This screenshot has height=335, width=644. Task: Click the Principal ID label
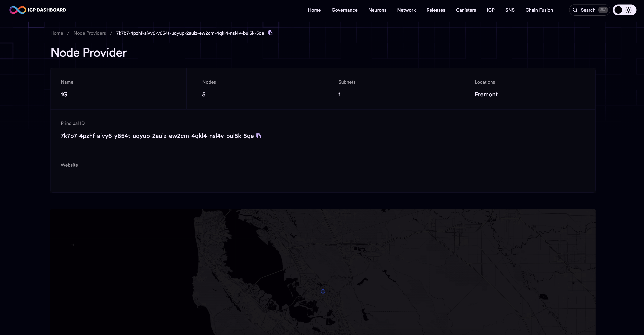point(73,123)
